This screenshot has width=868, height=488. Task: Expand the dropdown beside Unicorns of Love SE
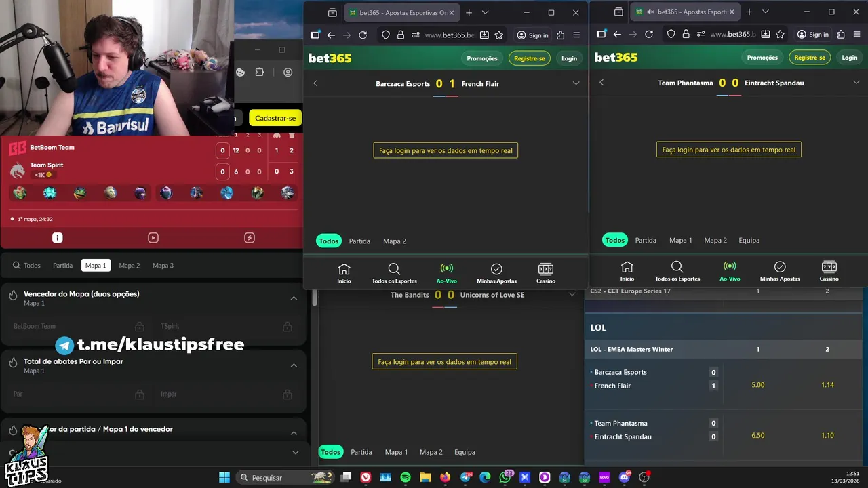click(572, 295)
